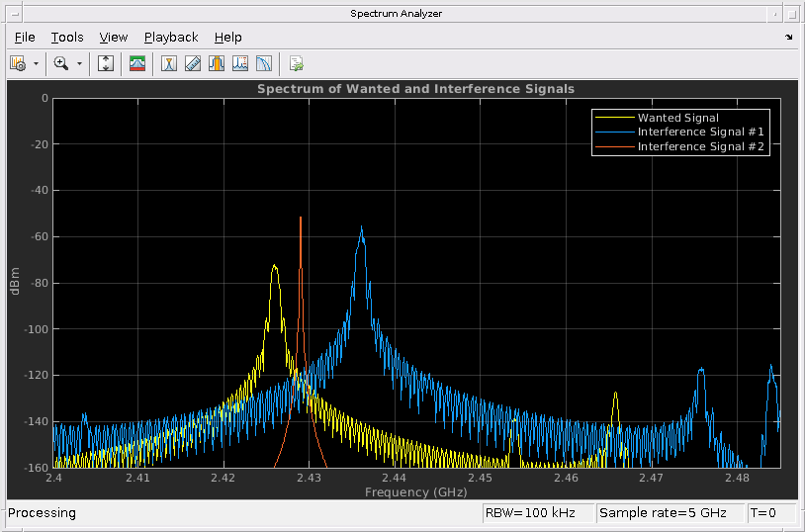Select the Zoom magnifier tool
The width and height of the screenshot is (805, 532).
61,63
